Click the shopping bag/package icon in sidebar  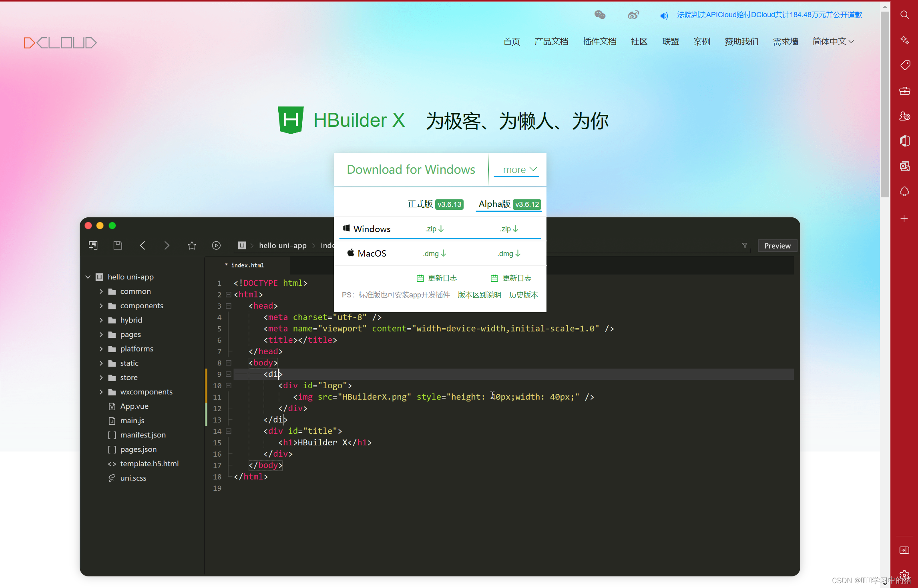(905, 90)
